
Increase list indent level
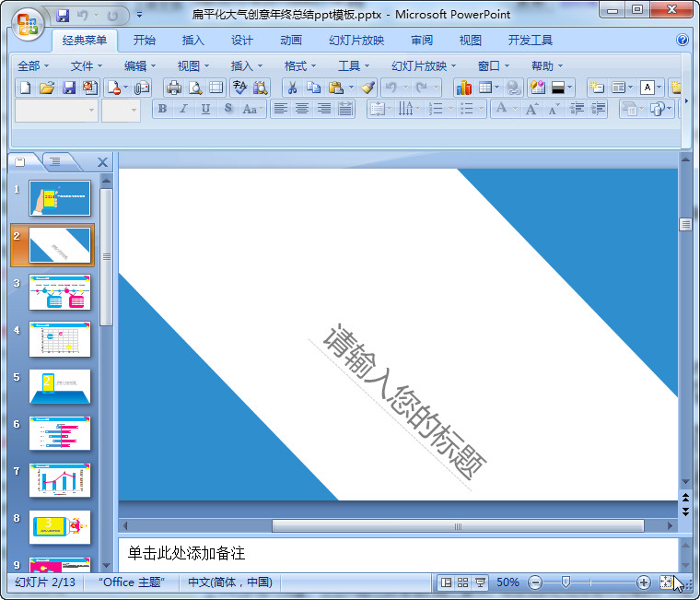pyautogui.click(x=598, y=109)
